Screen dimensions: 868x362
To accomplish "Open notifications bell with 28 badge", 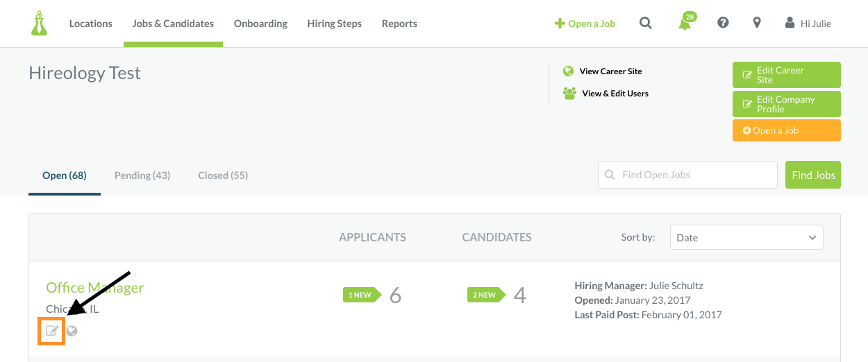I will click(x=685, y=22).
